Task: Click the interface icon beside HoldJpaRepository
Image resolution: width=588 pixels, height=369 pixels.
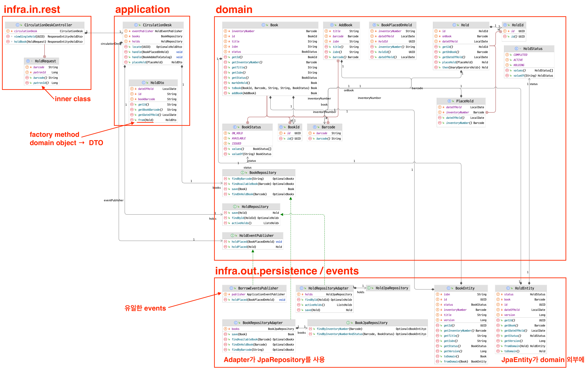Action: point(369,288)
